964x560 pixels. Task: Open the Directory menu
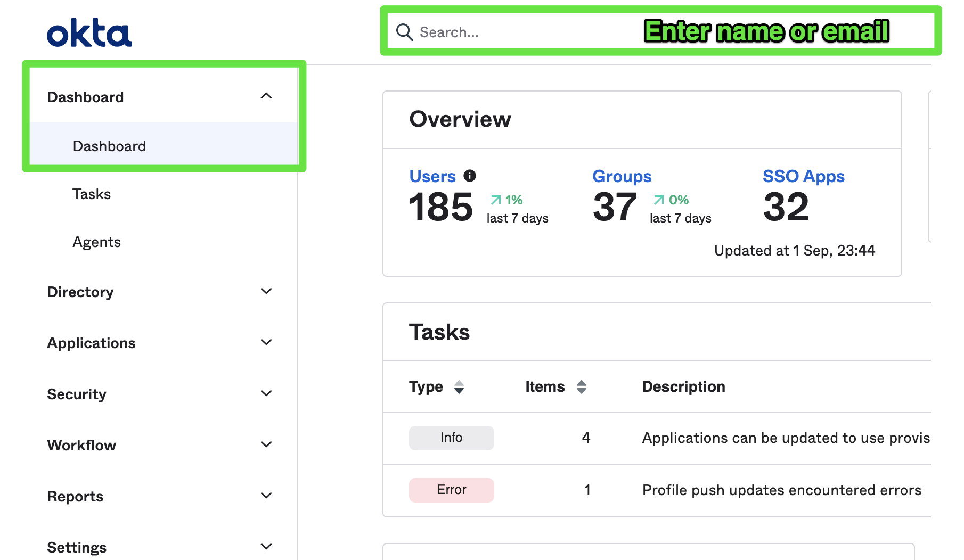pyautogui.click(x=80, y=292)
